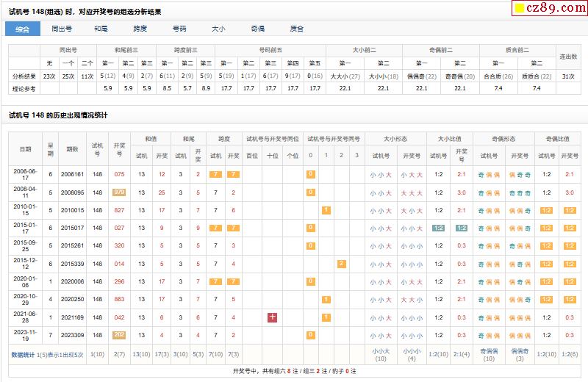
Task: Click issue number 2008095
Action: coord(72,192)
